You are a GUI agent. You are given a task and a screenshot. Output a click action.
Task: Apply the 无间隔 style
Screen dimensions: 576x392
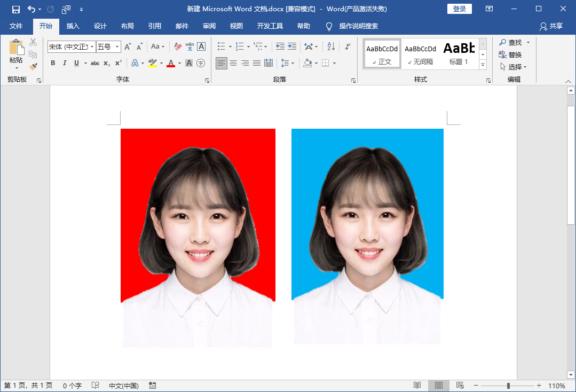(x=421, y=53)
